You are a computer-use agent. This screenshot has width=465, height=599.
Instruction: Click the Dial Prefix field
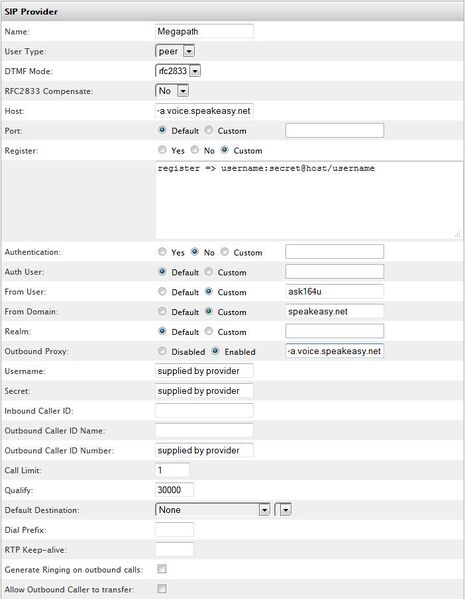coord(174,529)
